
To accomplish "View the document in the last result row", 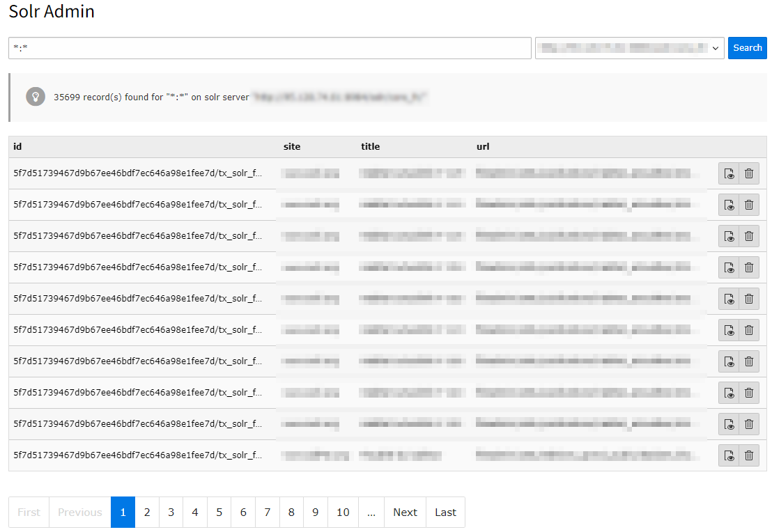I will (729, 455).
